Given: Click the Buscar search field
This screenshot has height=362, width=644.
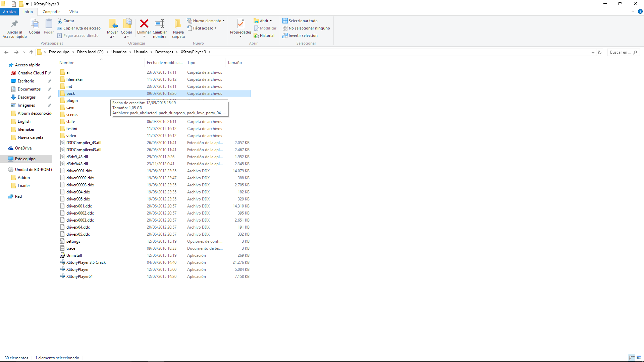Looking at the screenshot, I should [623, 52].
